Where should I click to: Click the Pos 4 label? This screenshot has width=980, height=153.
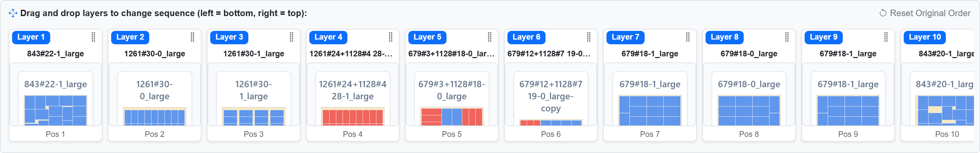[x=353, y=134]
